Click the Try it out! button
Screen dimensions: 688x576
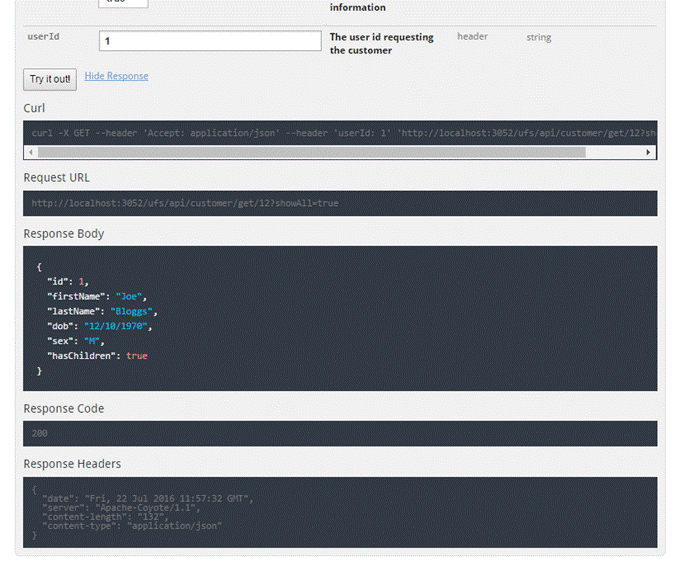pos(49,79)
